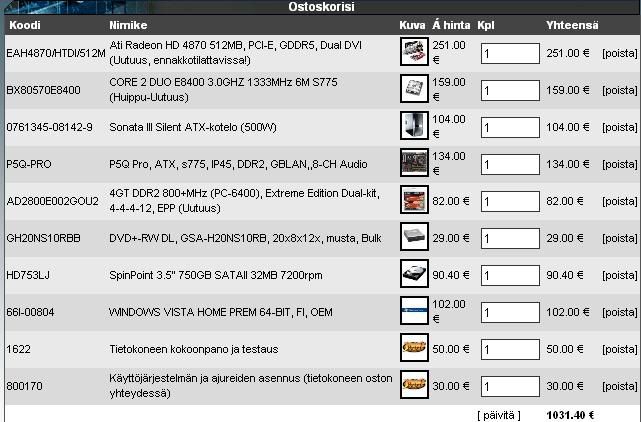
Task: Click quantity field for DVD+-RW DL drive
Action: 510,238
